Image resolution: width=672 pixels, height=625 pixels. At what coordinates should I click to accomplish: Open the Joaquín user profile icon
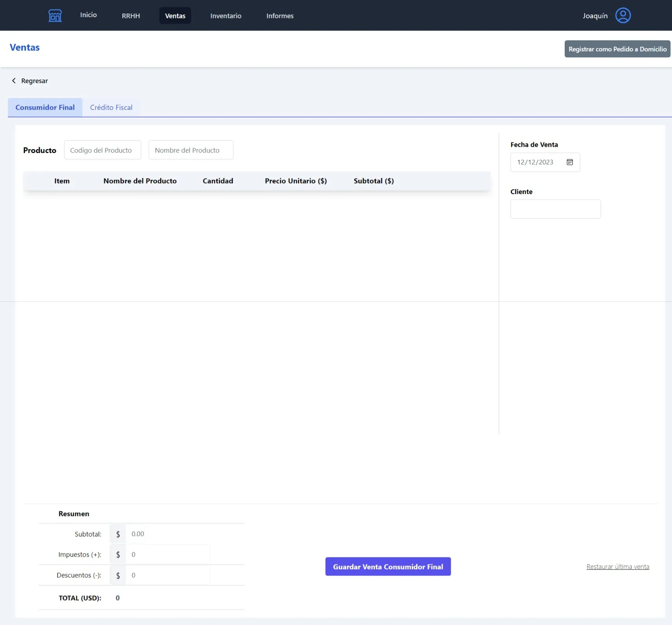point(623,16)
